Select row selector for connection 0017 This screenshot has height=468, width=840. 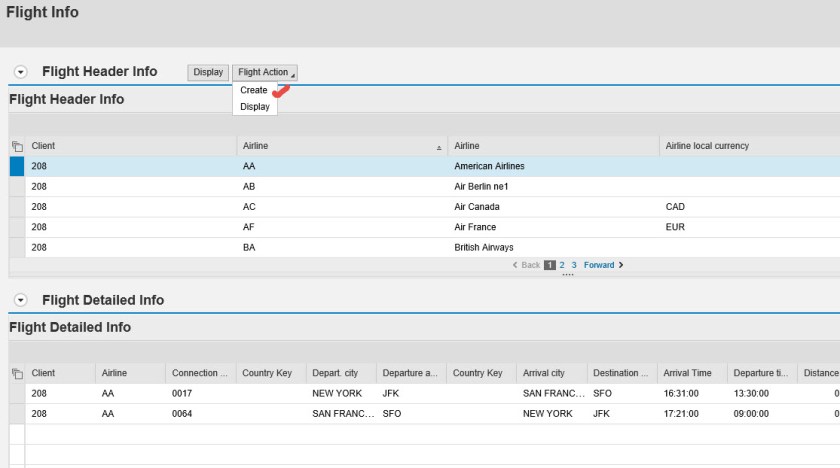coord(16,393)
